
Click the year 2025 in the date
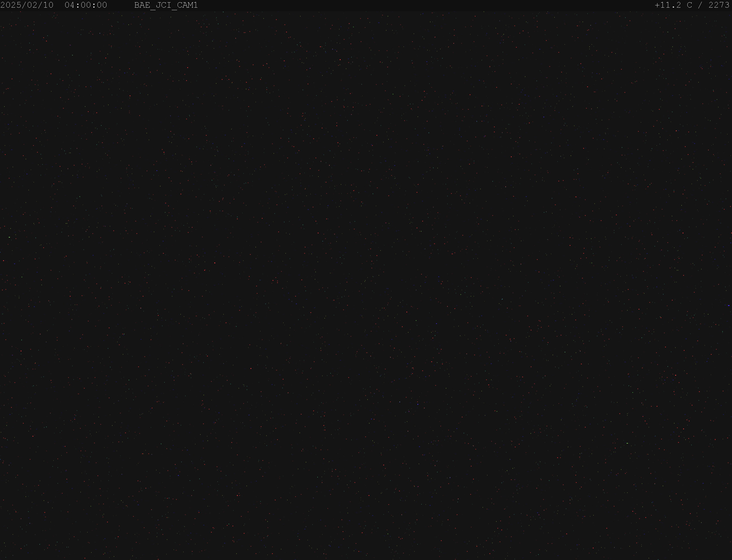(x=11, y=5)
